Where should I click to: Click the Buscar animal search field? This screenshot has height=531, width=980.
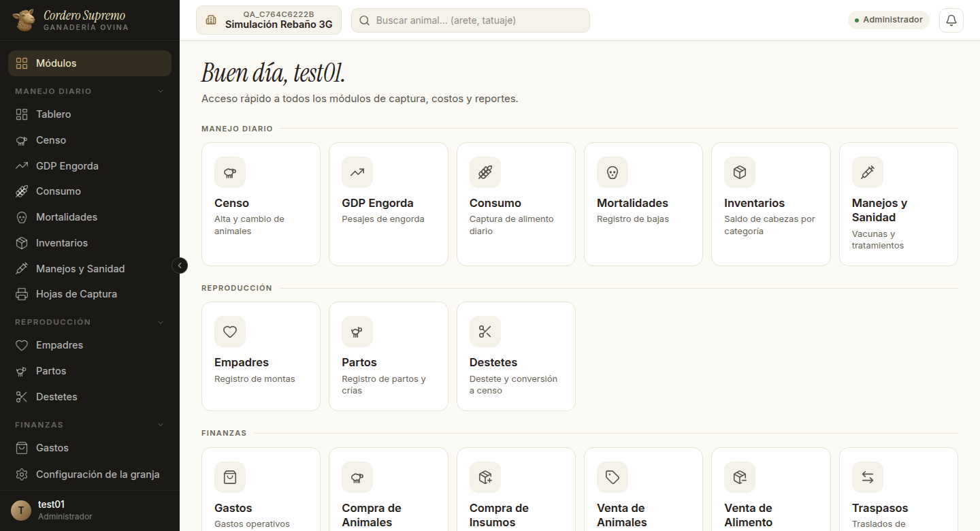pos(470,20)
